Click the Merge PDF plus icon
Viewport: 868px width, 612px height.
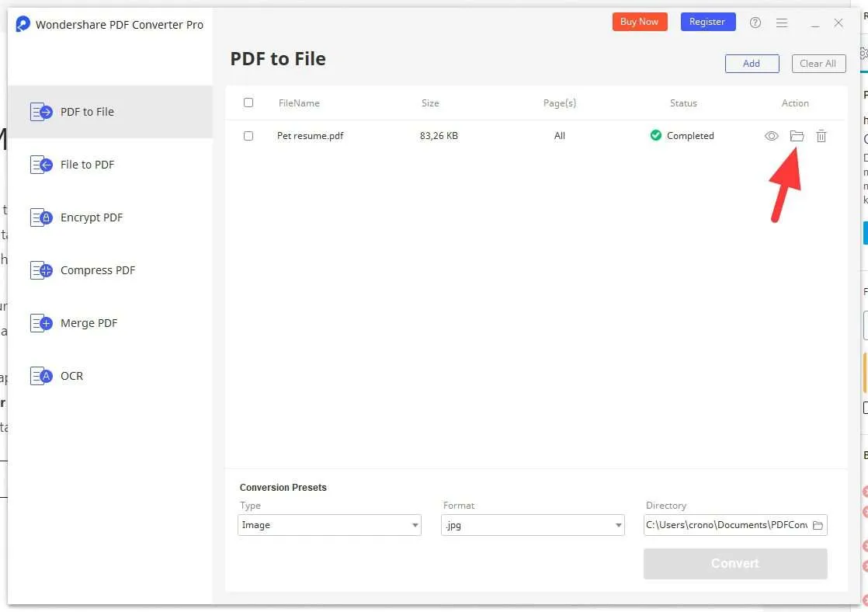[x=41, y=323]
